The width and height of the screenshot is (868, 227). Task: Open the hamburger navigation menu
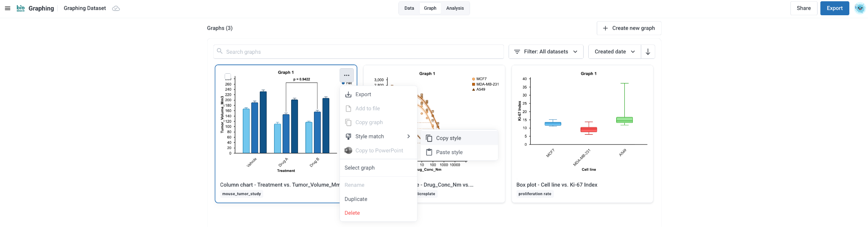tap(7, 8)
